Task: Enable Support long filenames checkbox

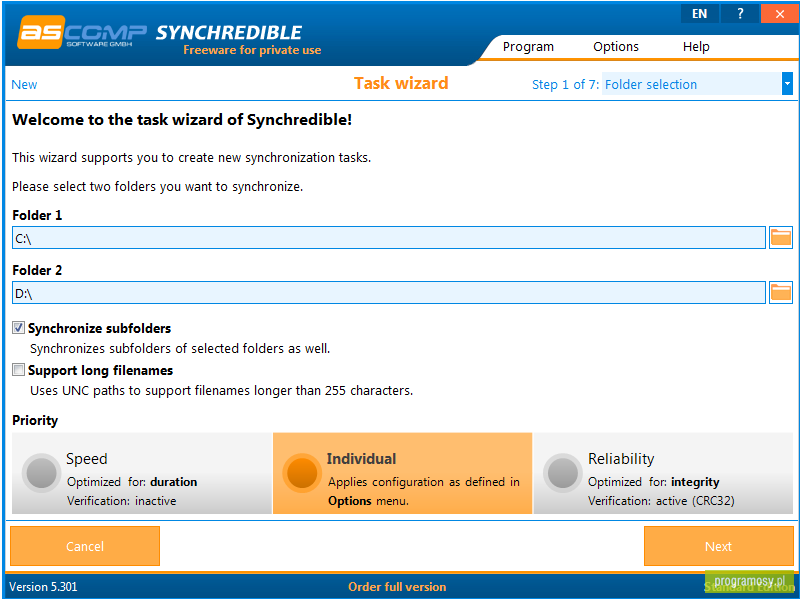Action: (x=18, y=369)
